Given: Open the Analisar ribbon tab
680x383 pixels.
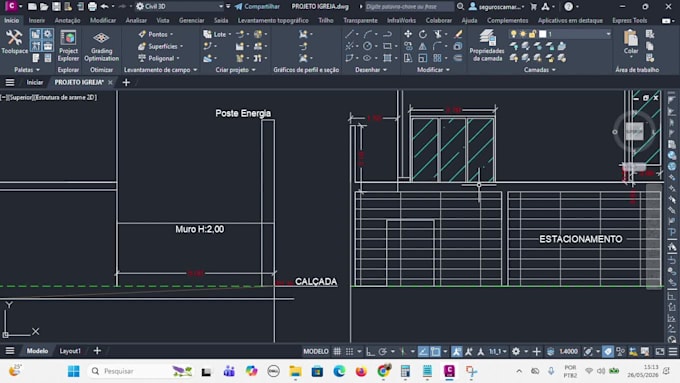Looking at the screenshot, I should [136, 20].
